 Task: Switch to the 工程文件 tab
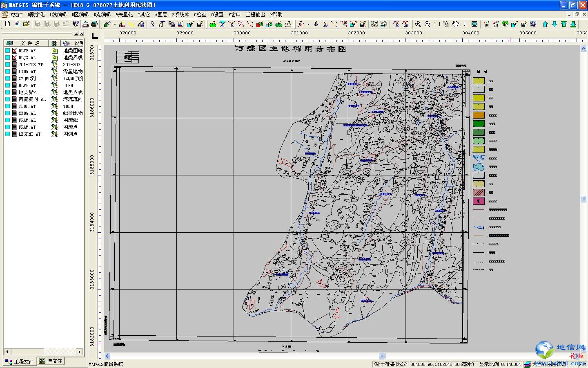click(x=20, y=361)
